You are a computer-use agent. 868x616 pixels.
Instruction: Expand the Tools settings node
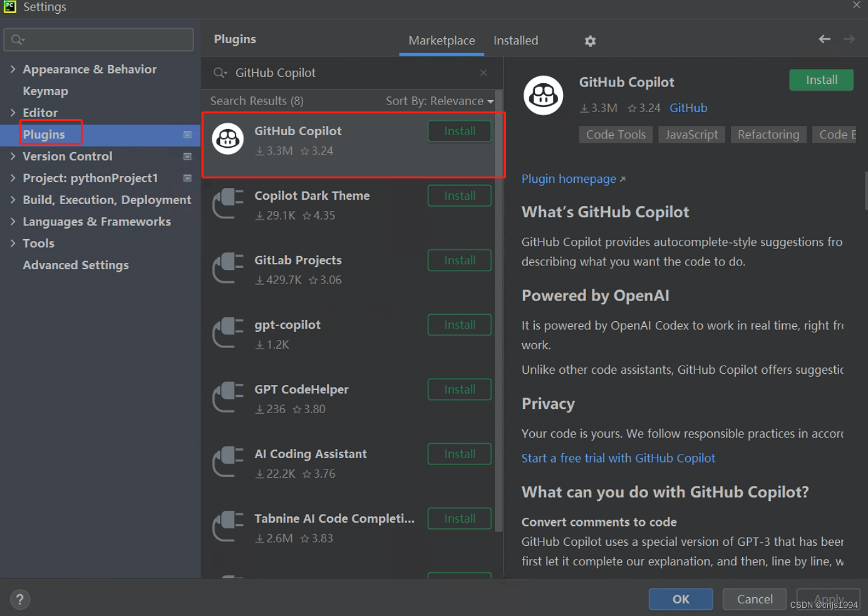tap(13, 243)
